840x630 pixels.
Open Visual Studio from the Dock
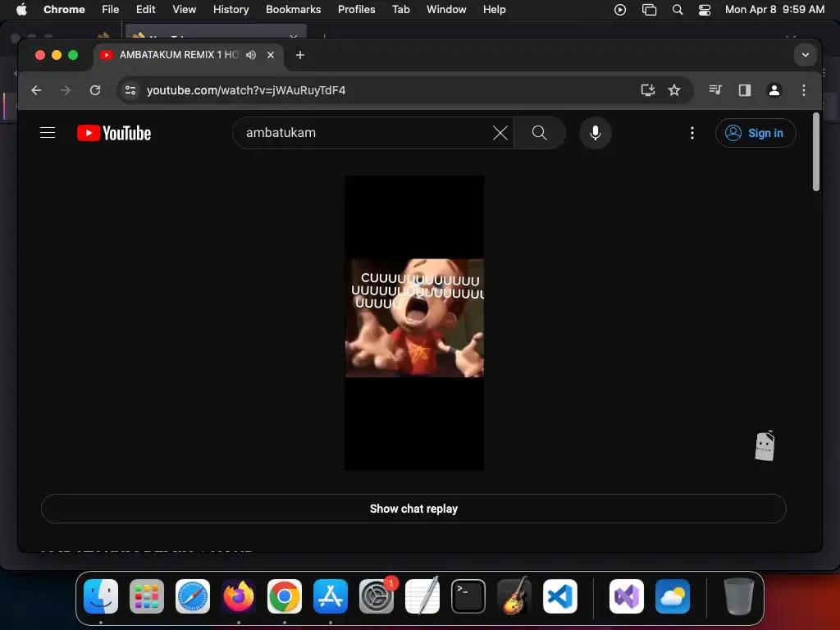point(627,596)
